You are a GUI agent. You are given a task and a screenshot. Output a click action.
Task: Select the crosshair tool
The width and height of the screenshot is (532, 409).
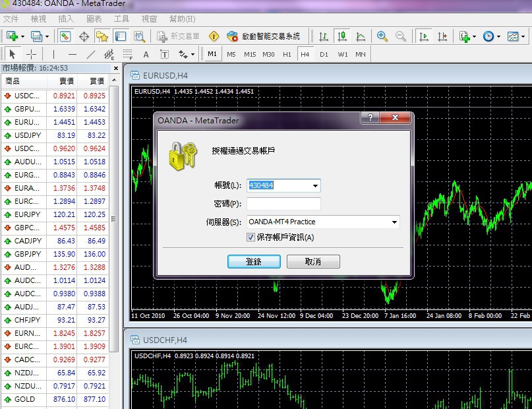pos(31,54)
